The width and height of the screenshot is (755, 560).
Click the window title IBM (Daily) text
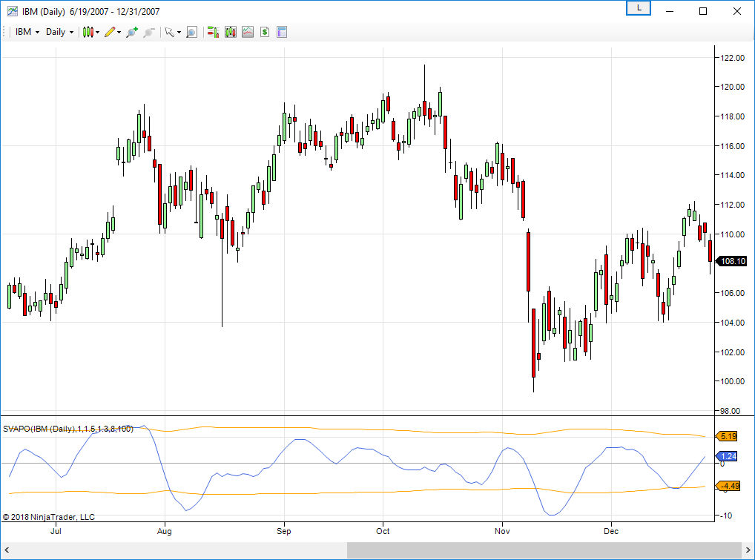click(44, 12)
